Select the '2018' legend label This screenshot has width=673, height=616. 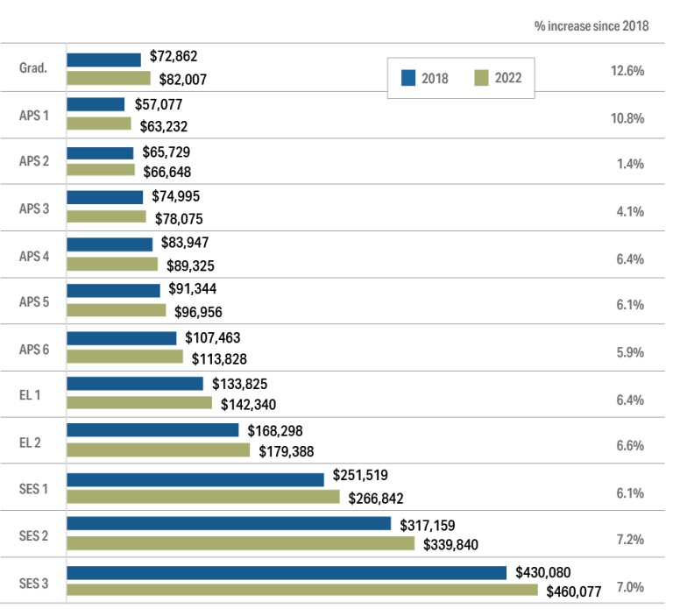(x=435, y=79)
